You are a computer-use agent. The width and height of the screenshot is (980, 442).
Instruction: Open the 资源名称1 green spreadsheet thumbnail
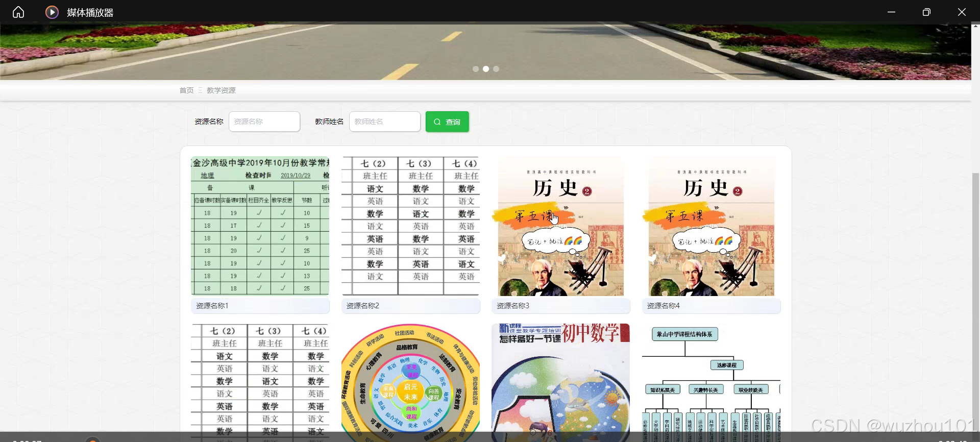point(260,226)
